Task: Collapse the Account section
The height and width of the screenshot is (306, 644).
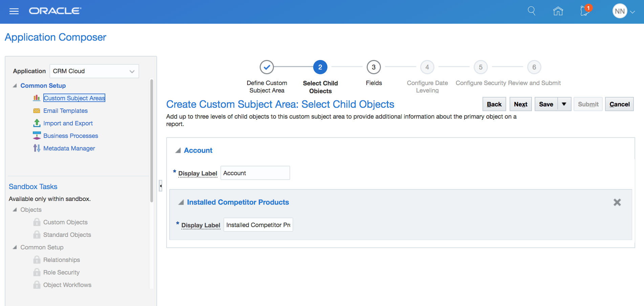Action: (178, 151)
